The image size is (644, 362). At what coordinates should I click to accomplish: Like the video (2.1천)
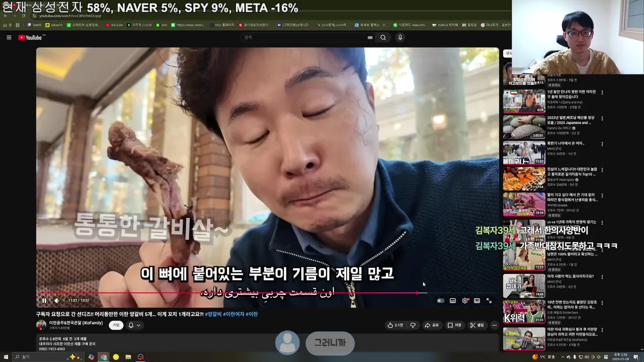[395, 325]
